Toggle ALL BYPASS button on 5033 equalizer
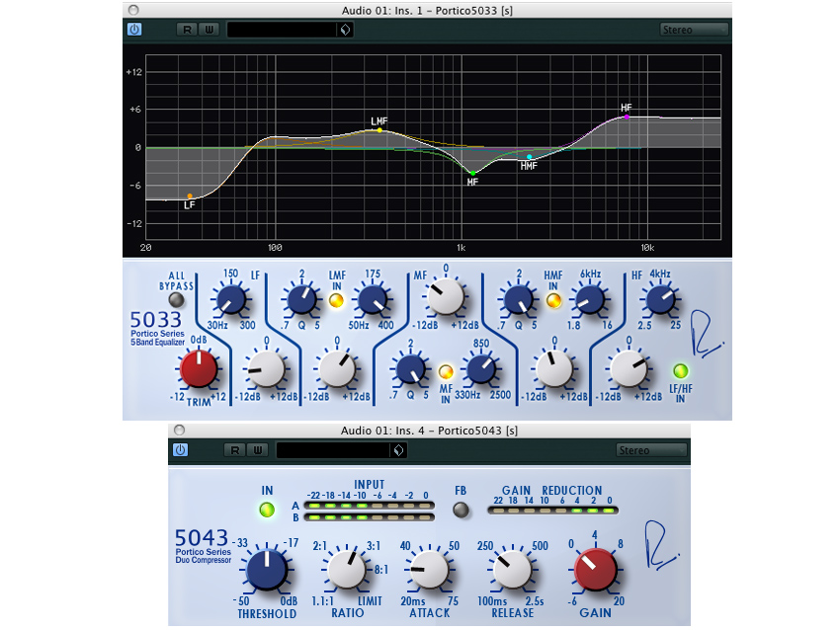Image resolution: width=840 pixels, height=630 pixels. (176, 300)
